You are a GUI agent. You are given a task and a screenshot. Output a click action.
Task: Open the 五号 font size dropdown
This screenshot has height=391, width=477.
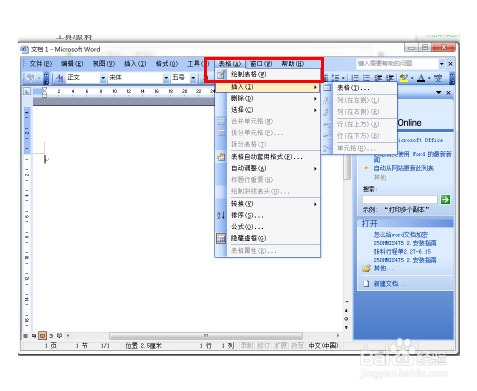click(193, 78)
